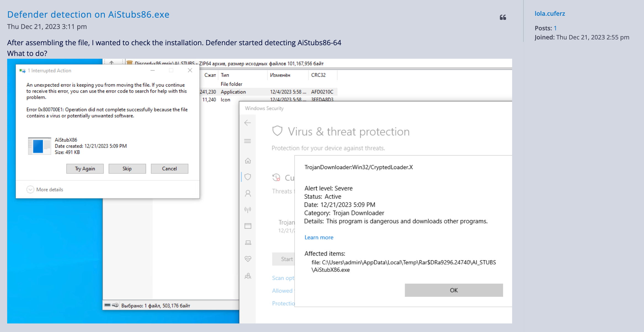Click Learn more link in threat details
Image resolution: width=644 pixels, height=332 pixels.
[x=319, y=237]
